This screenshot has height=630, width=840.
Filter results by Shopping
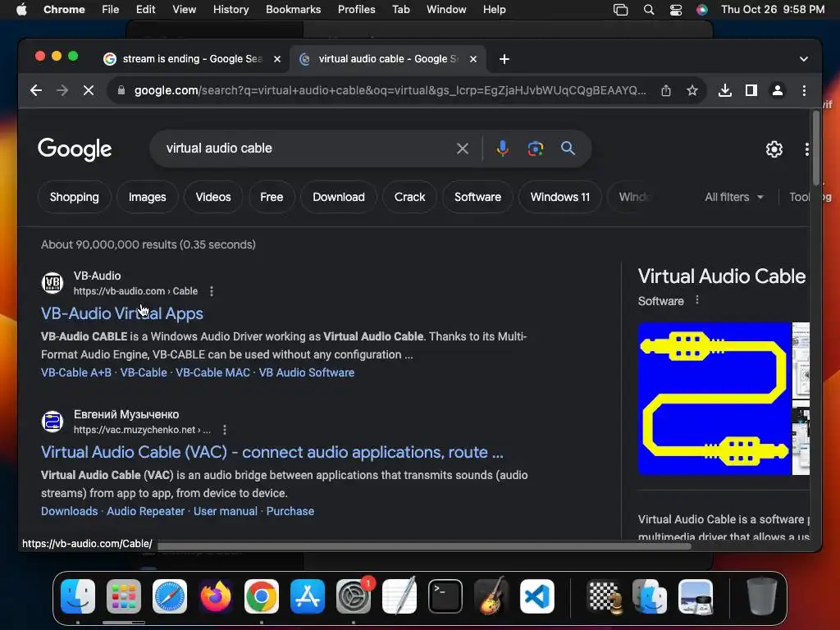coord(75,197)
